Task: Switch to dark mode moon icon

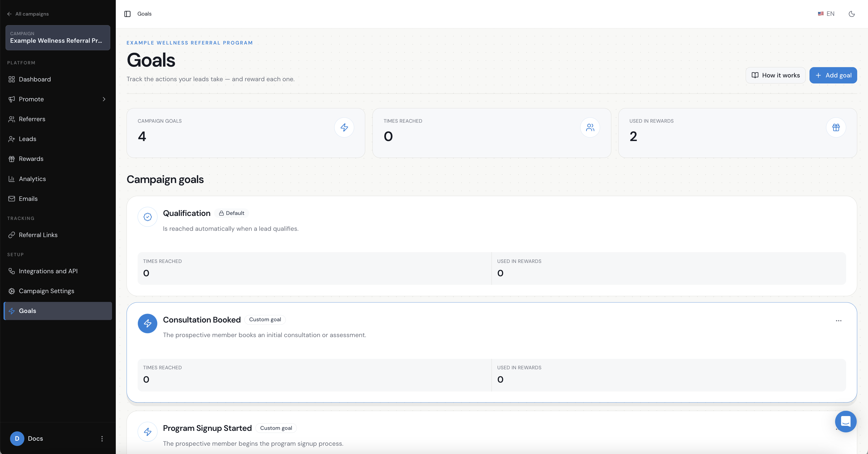Action: [x=851, y=14]
